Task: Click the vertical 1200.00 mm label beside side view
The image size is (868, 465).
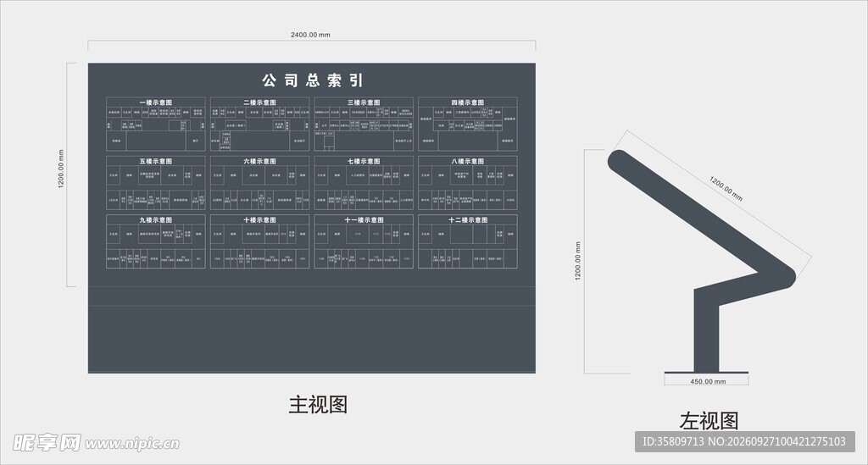Action: tap(578, 261)
